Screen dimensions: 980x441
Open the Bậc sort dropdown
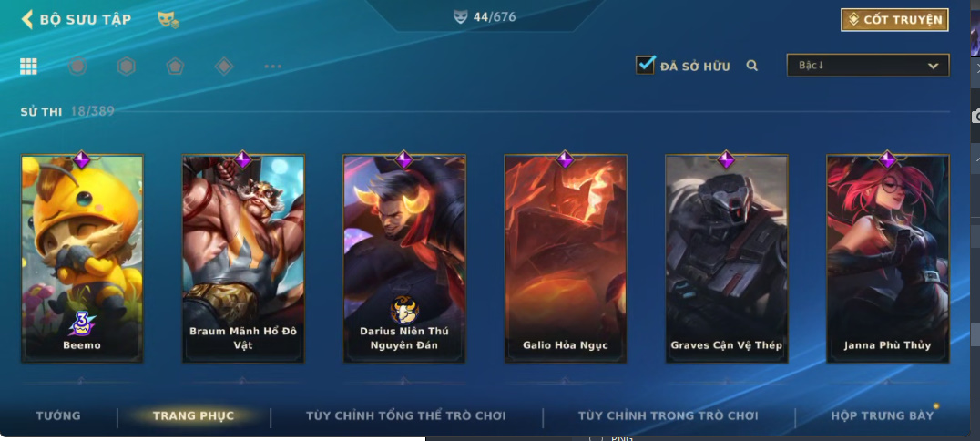(x=867, y=65)
